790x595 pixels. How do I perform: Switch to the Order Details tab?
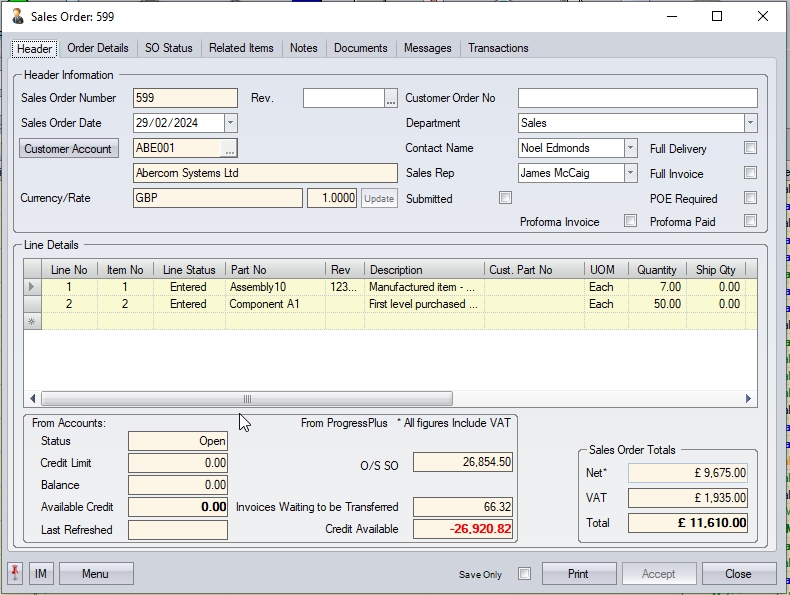pos(98,48)
